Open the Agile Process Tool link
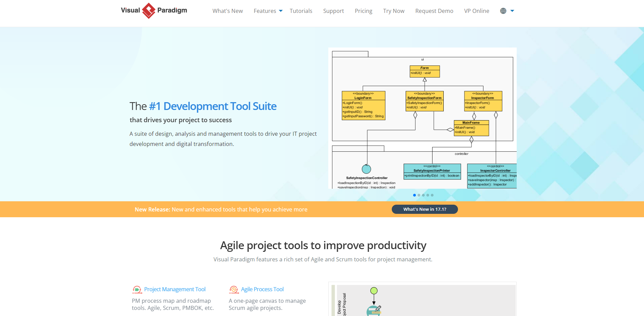This screenshot has width=644, height=316. (x=262, y=289)
